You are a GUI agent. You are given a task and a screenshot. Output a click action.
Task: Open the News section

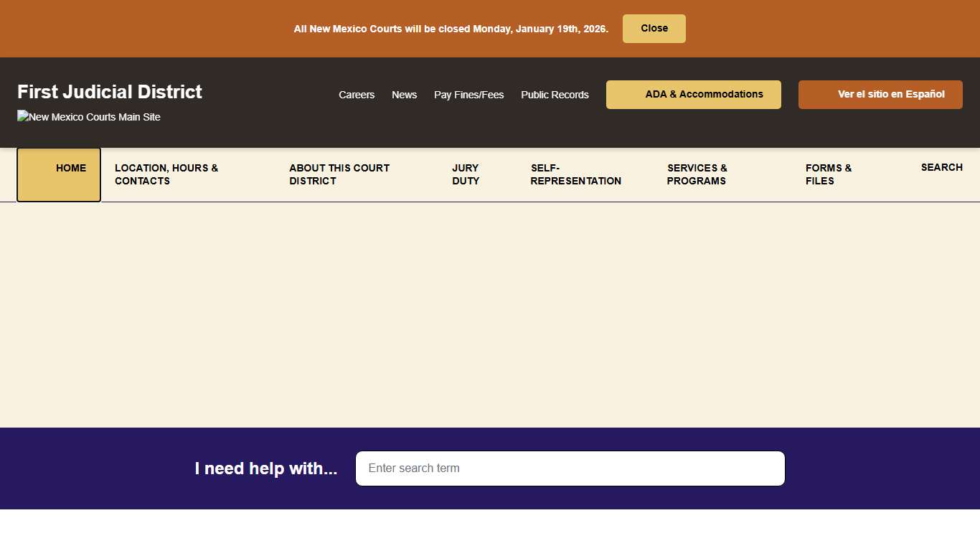pyautogui.click(x=404, y=94)
